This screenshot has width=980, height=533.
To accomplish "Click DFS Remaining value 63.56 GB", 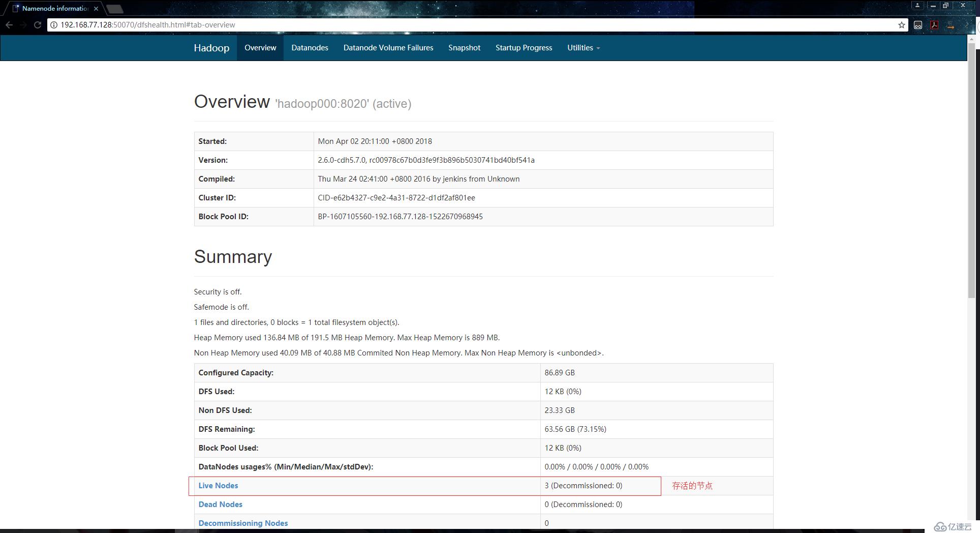I will [575, 429].
